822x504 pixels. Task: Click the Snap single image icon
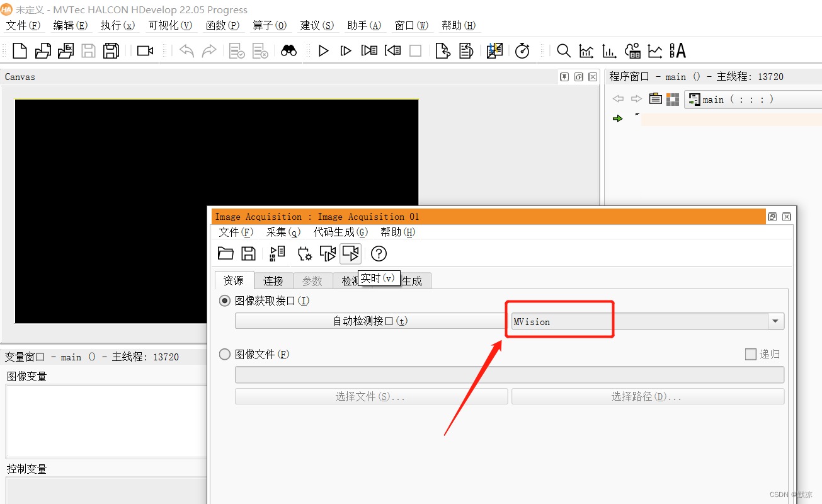(328, 253)
